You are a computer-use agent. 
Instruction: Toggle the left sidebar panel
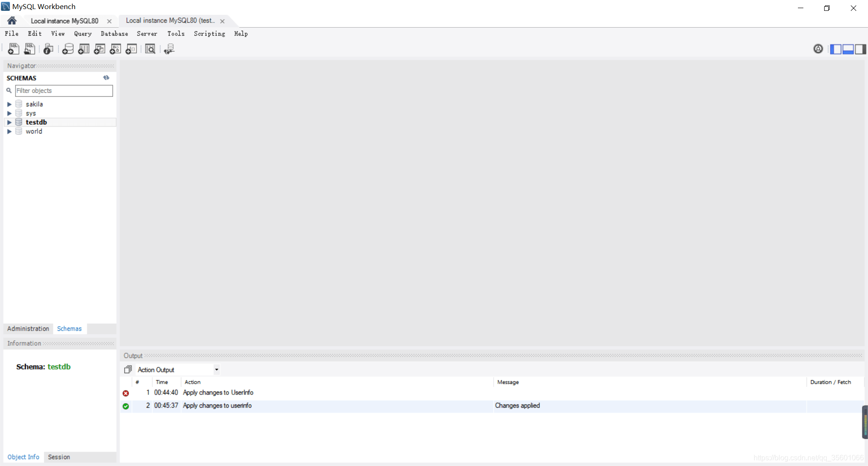pos(836,49)
